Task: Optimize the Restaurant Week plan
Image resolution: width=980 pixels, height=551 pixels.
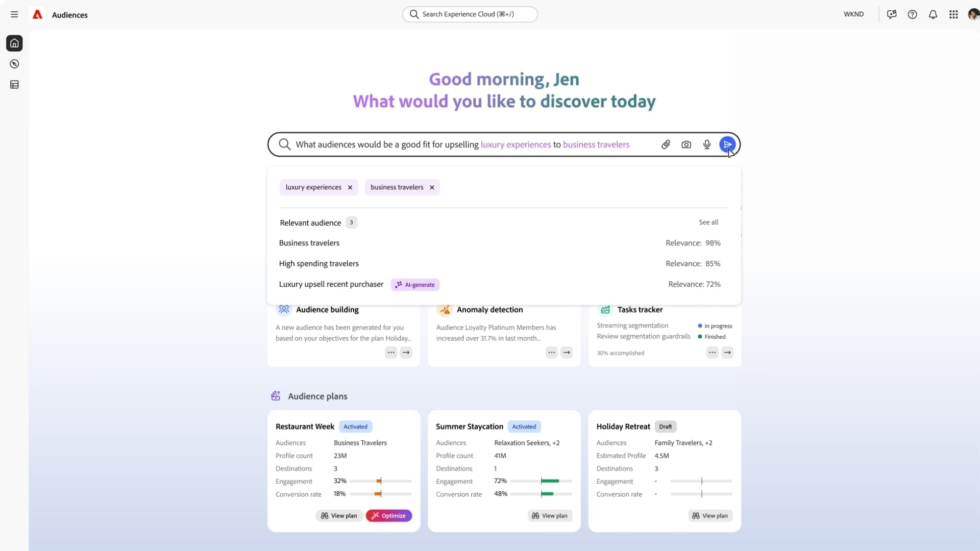Action: (389, 516)
